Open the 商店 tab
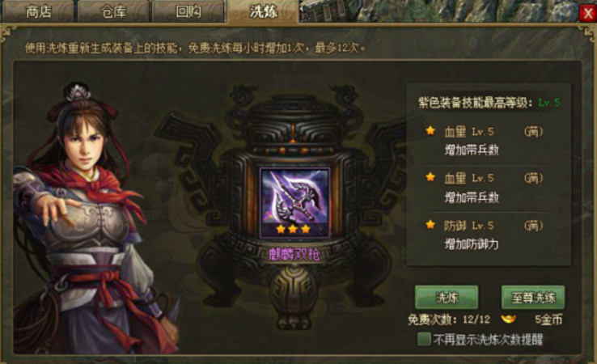This screenshot has height=364, width=597. point(38,11)
